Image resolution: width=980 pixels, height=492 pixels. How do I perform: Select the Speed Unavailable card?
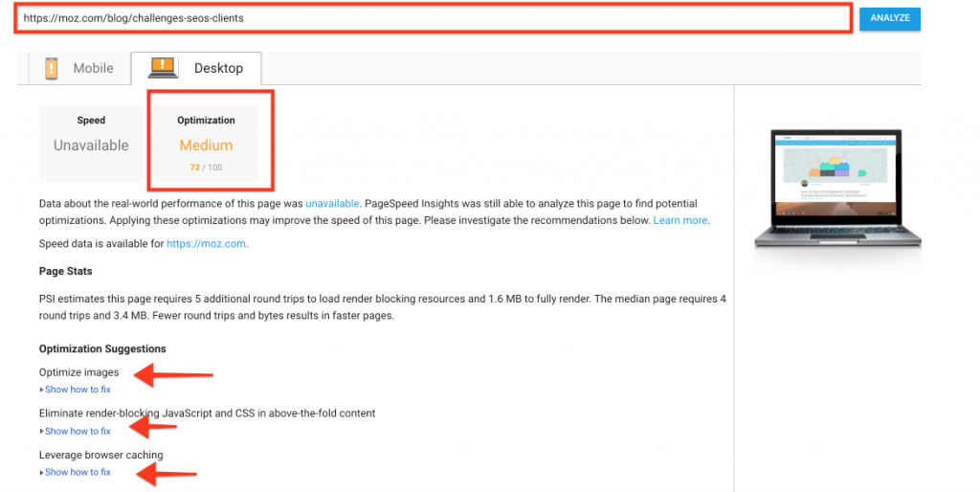coord(91,144)
